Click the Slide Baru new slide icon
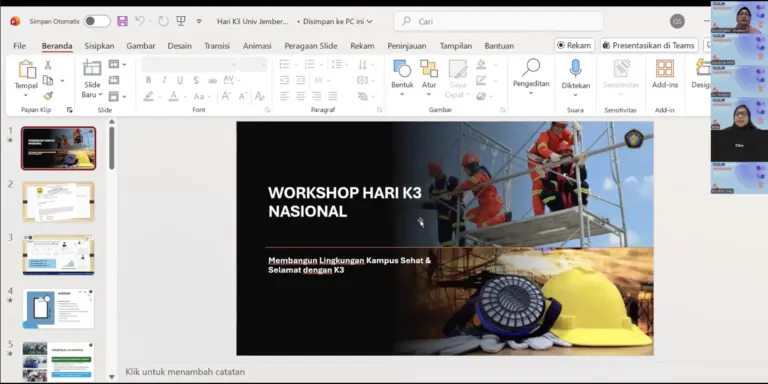768x384 pixels. [92, 69]
